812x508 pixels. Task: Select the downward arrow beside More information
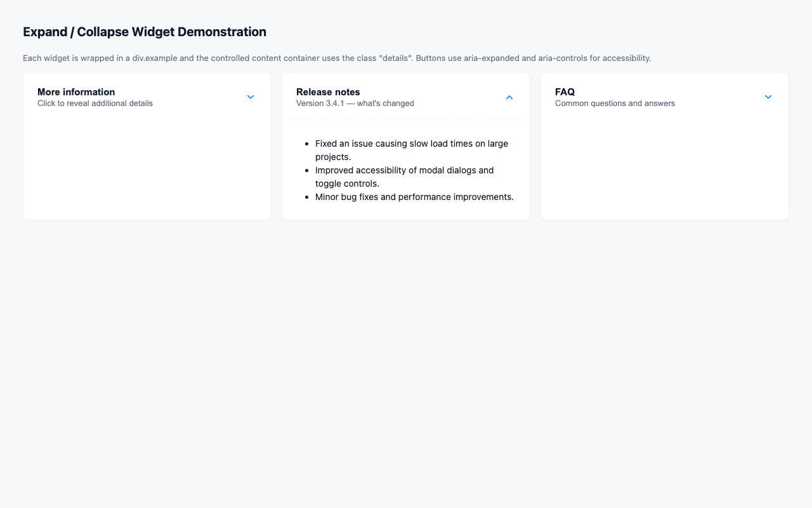click(250, 97)
